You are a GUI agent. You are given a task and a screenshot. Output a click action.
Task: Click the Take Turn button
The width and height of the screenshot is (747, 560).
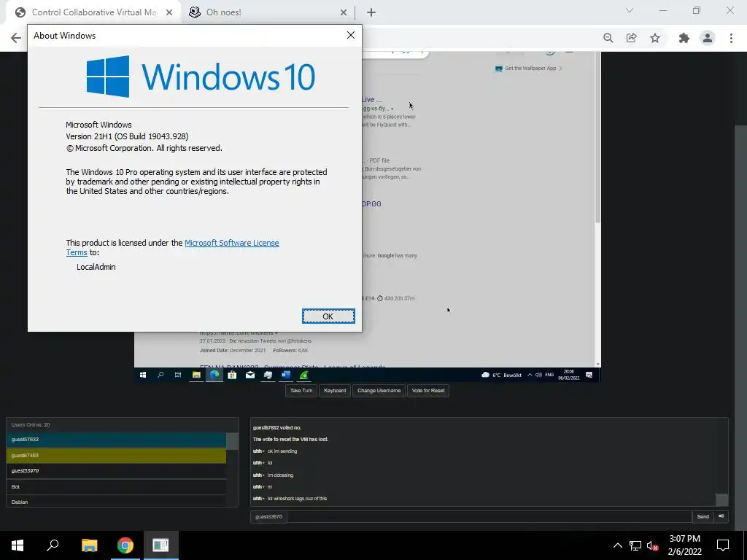[301, 391]
